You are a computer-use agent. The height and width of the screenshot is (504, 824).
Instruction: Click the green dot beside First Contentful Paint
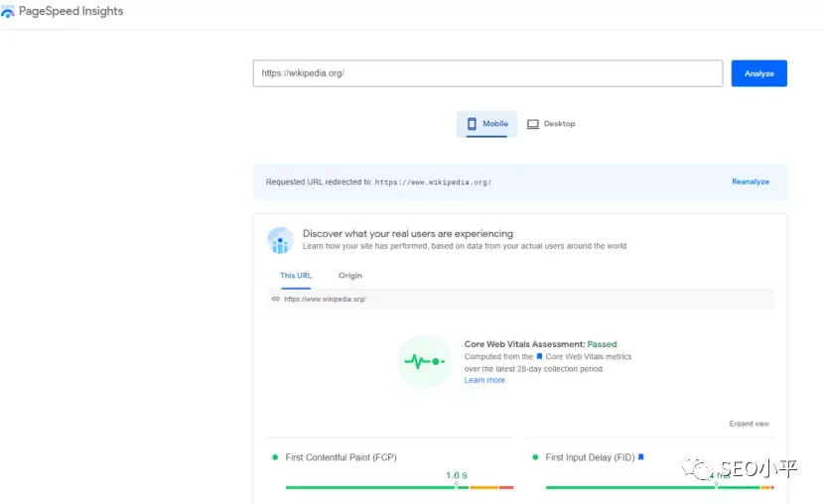pyautogui.click(x=275, y=457)
